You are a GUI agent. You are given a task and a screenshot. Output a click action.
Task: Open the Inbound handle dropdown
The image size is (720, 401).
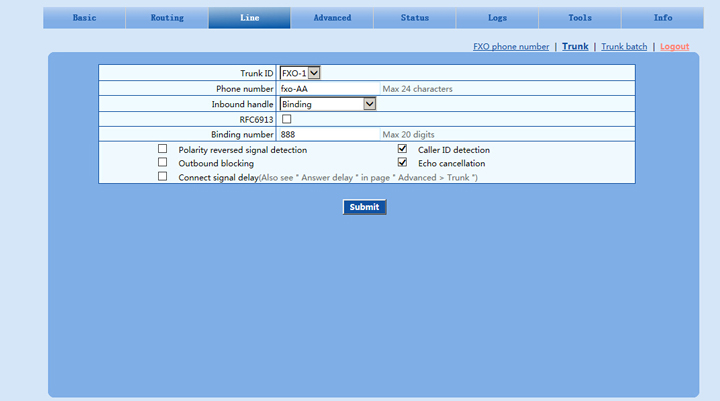328,104
